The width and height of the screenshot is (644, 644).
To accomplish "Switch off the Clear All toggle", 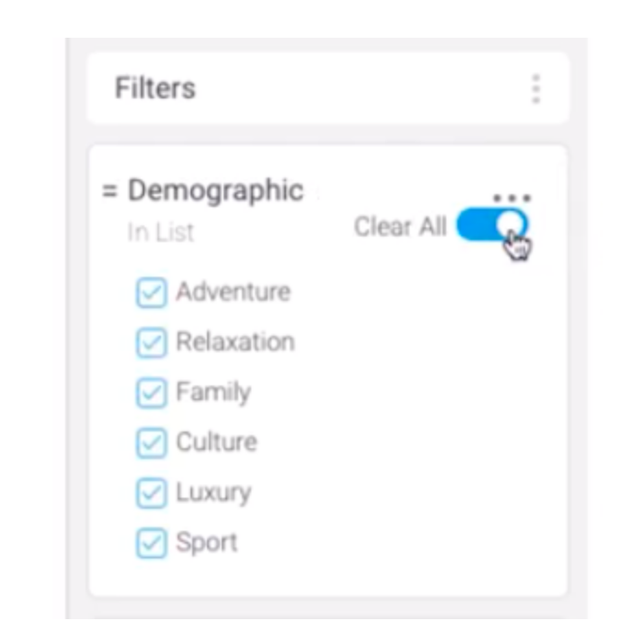I will [x=492, y=225].
